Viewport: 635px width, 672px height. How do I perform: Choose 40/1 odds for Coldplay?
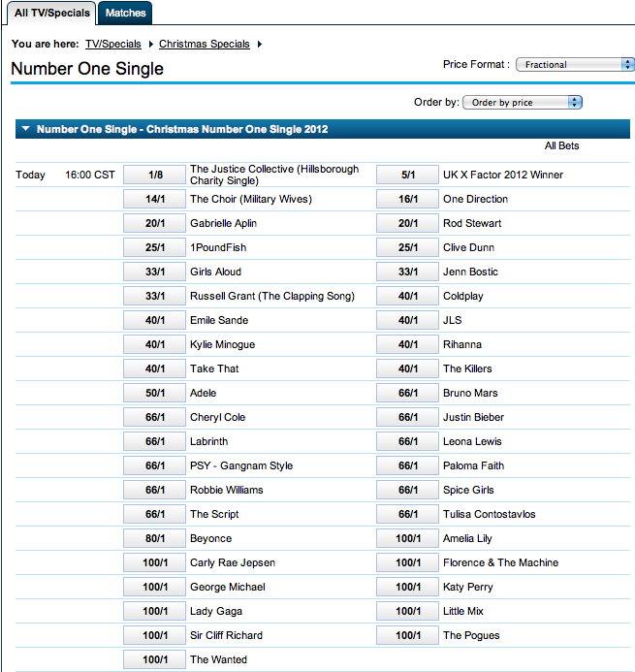[407, 296]
